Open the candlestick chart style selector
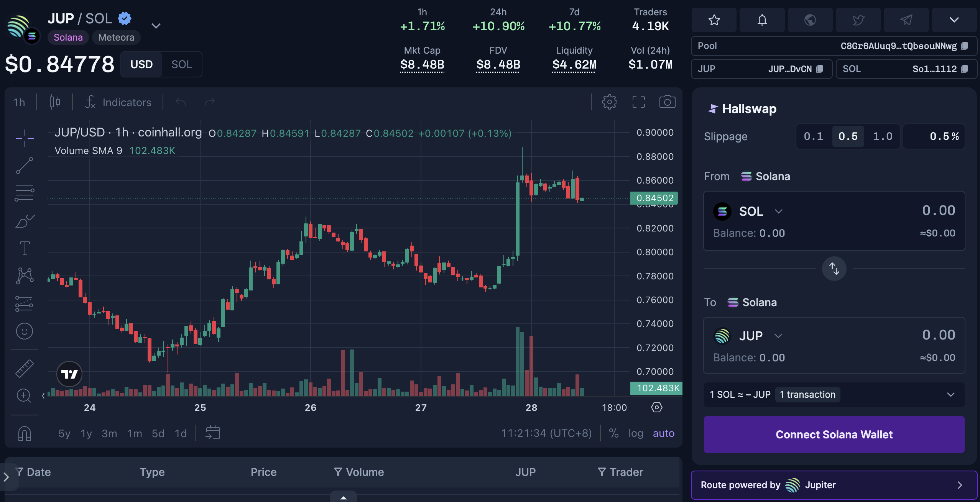Image resolution: width=980 pixels, height=502 pixels. (55, 102)
